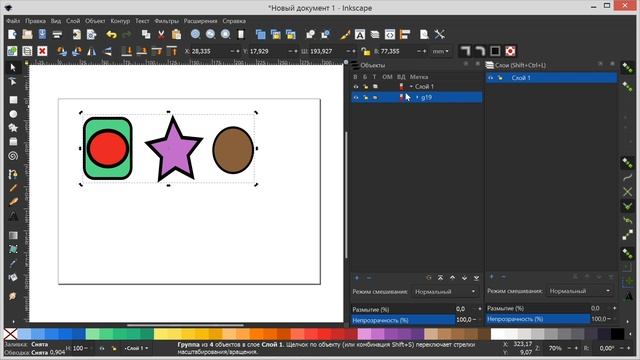Screen dimensions: 640x360
Task: Select the 3D box tool
Action: [x=13, y=142]
